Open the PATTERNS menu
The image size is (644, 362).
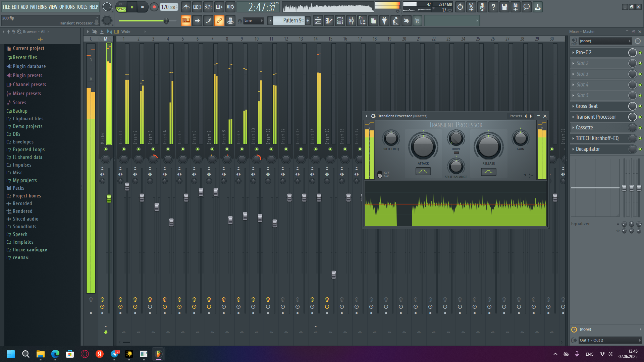38,7
